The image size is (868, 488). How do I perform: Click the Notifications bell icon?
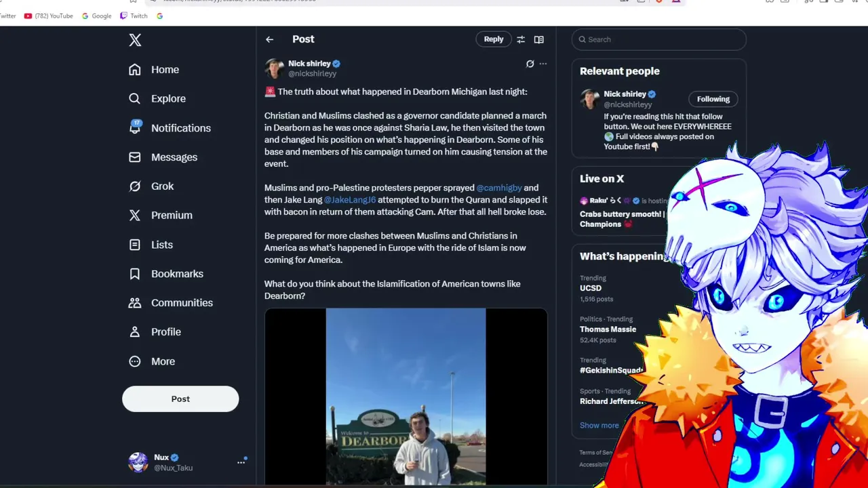click(135, 128)
